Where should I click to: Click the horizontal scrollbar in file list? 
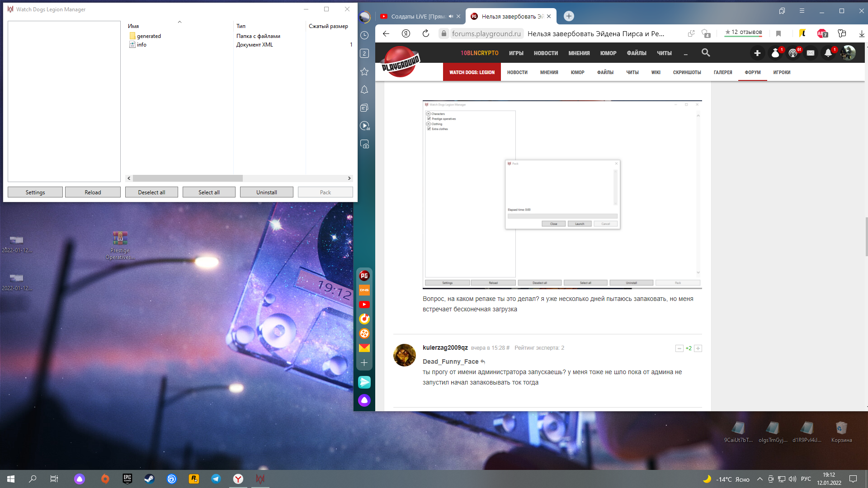tap(187, 178)
